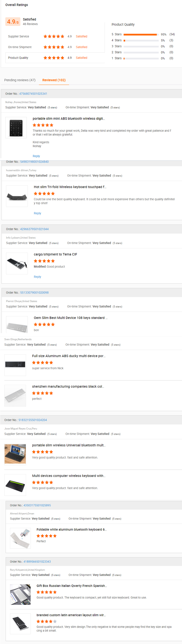182x644 pixels.
Task: Click Reply under the cargo/shipment review
Action: tap(37, 277)
